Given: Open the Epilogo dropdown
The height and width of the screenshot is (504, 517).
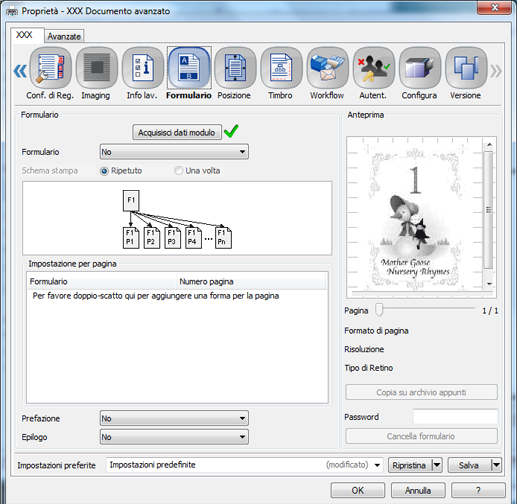Looking at the screenshot, I should [x=174, y=437].
